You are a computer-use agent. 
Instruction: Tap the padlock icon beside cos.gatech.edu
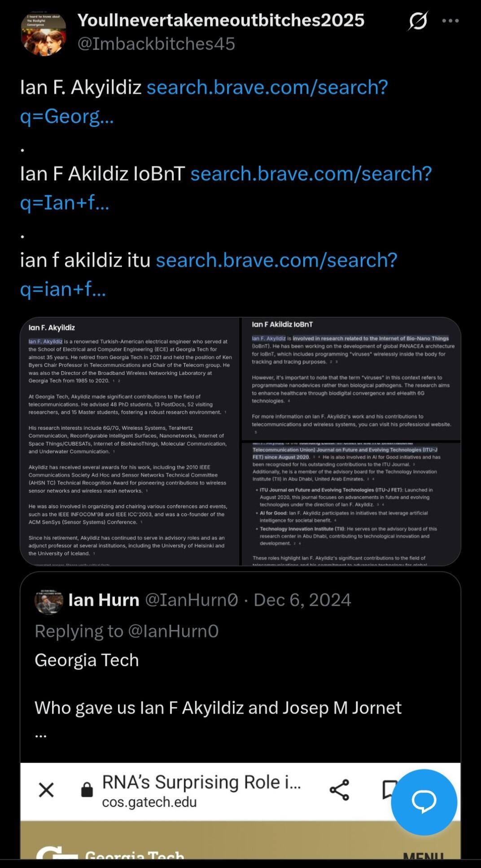point(87,789)
